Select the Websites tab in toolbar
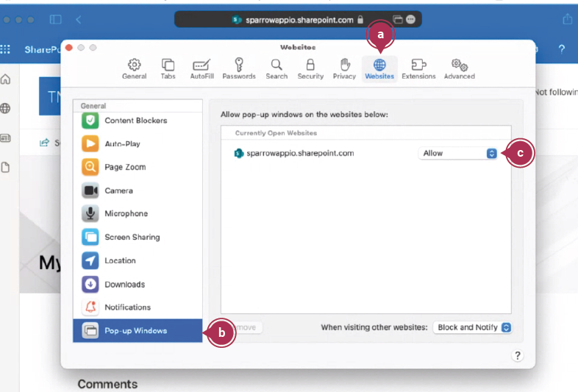The height and width of the screenshot is (392, 578). (x=379, y=68)
